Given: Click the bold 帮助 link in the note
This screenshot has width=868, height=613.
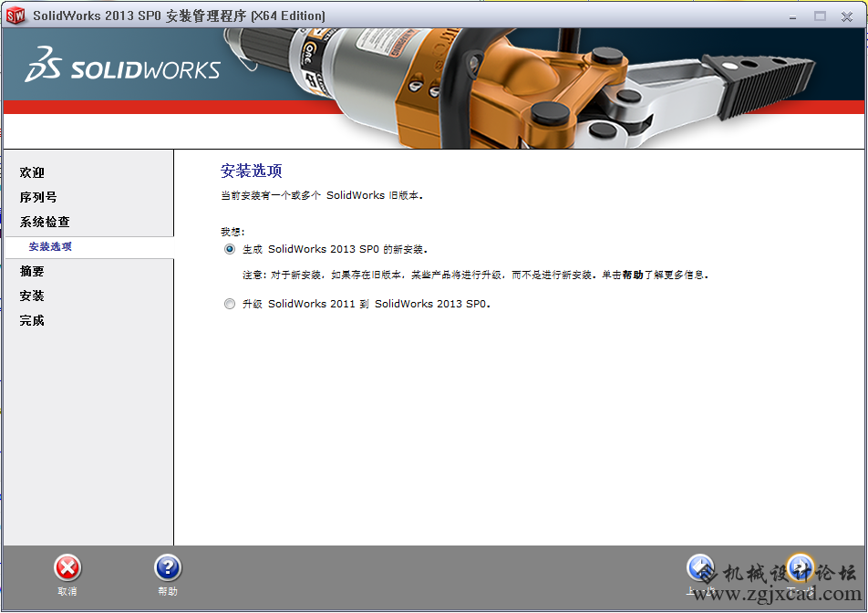Looking at the screenshot, I should click(633, 275).
